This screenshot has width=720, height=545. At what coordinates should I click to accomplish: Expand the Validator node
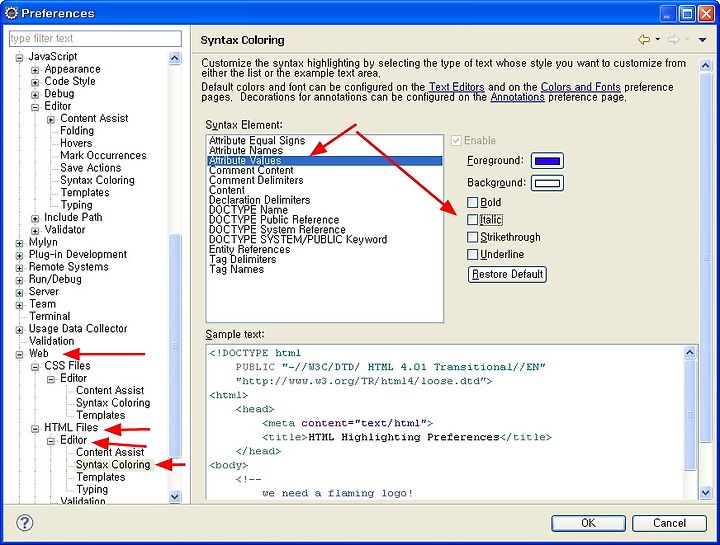pyautogui.click(x=35, y=231)
